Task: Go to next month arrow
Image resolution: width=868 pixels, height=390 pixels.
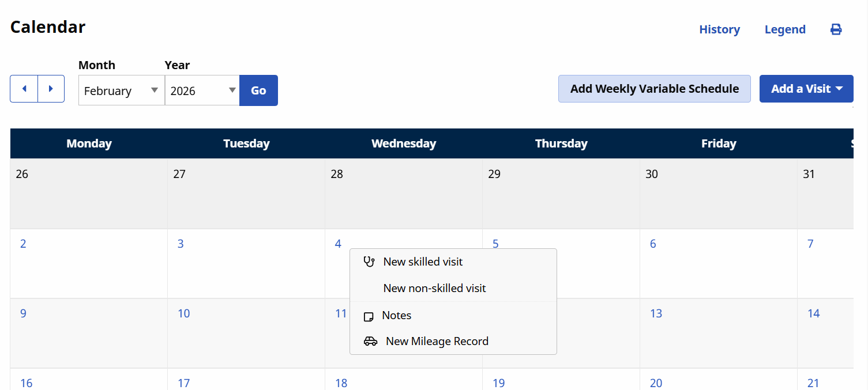Action: pyautogui.click(x=51, y=89)
